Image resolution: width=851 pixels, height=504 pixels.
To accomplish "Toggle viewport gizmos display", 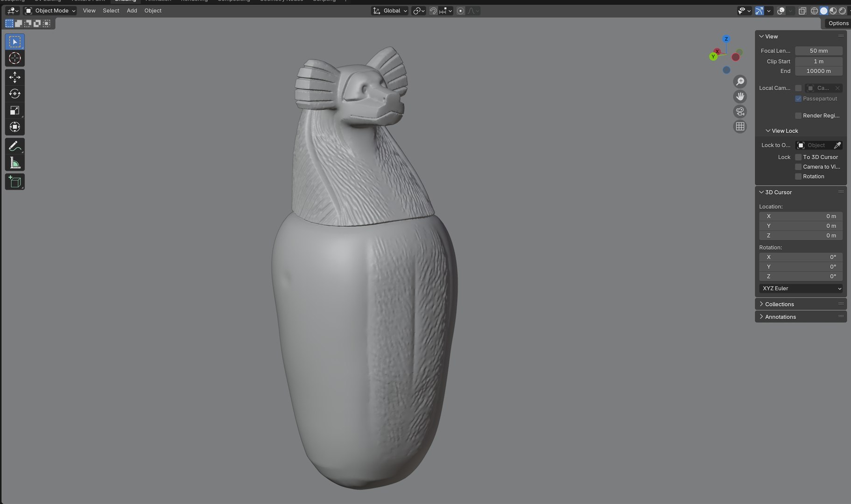I will (x=760, y=11).
